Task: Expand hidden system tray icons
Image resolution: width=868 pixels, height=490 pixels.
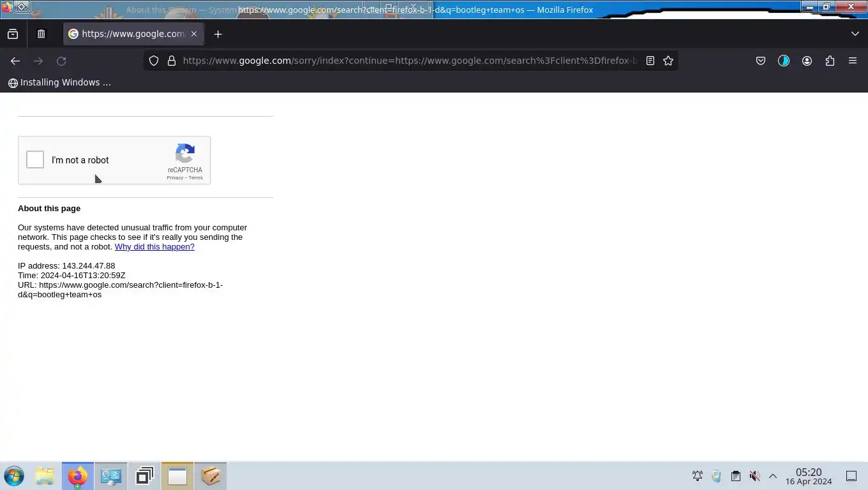Action: point(773,476)
